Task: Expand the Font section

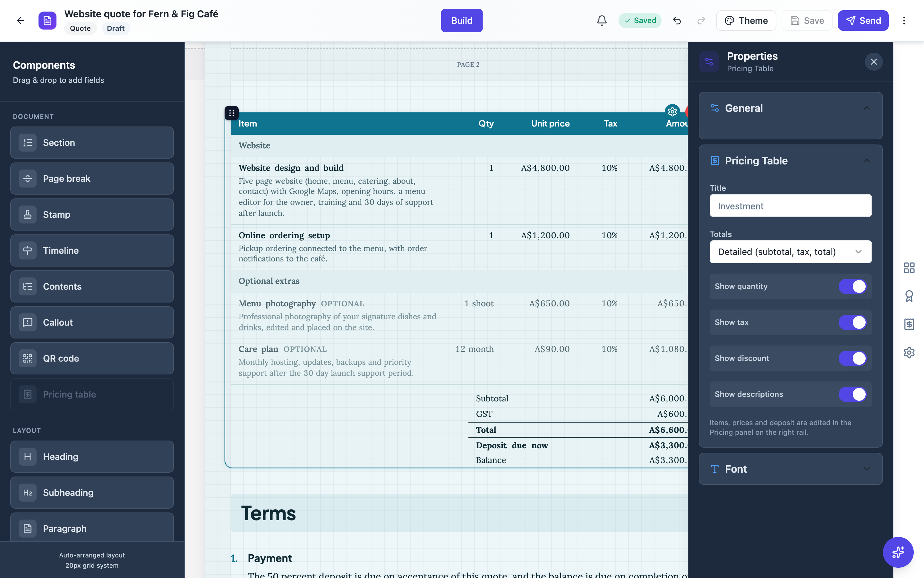Action: [x=866, y=469]
